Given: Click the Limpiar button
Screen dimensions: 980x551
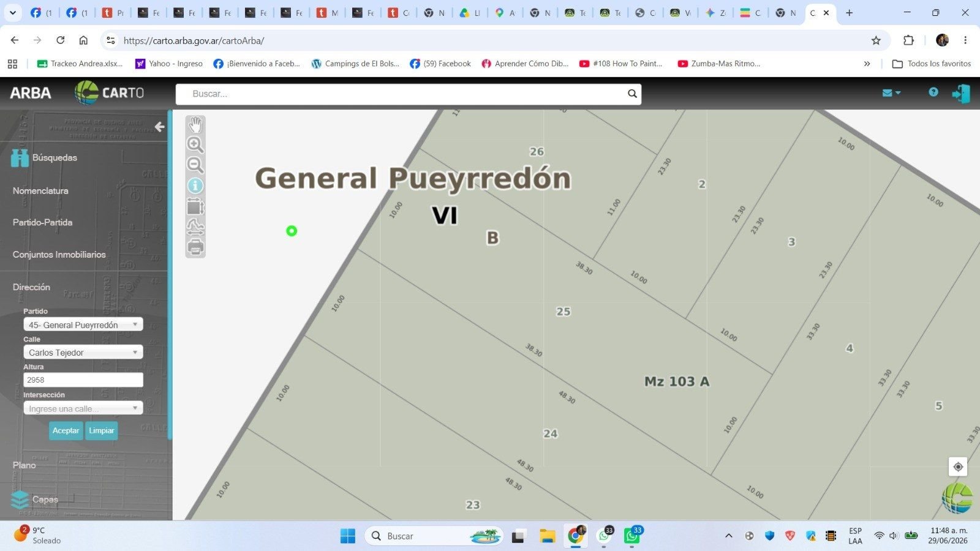Looking at the screenshot, I should pos(101,430).
